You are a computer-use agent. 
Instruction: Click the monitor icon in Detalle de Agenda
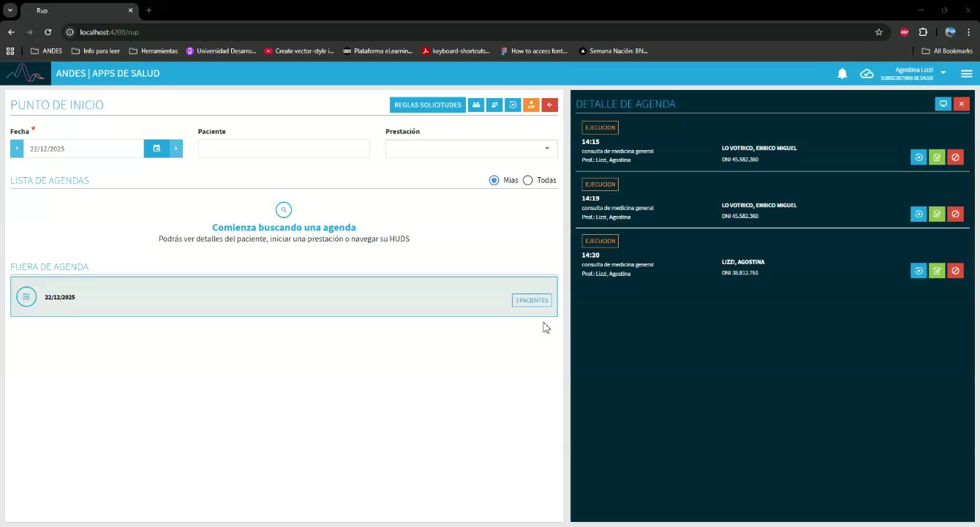coord(943,104)
